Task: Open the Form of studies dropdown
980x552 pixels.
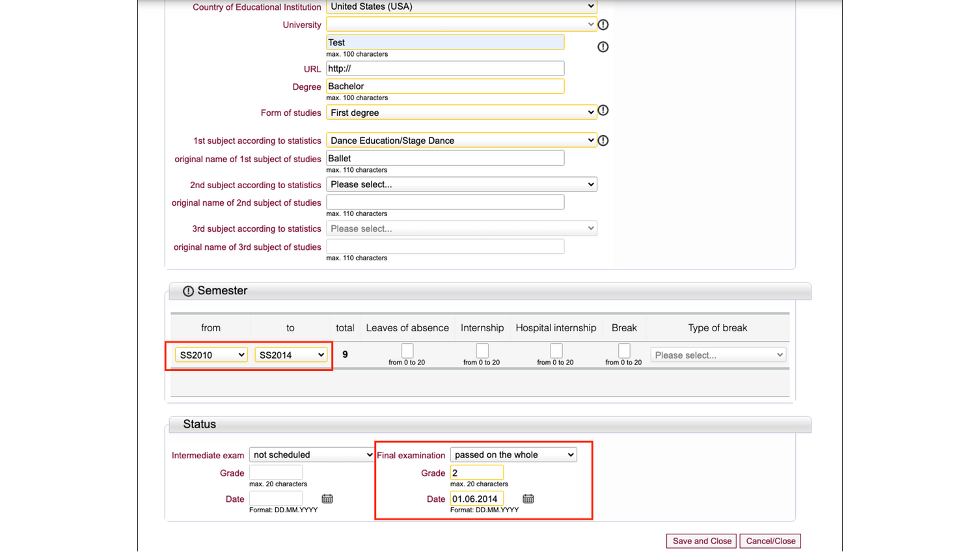Action: [461, 113]
